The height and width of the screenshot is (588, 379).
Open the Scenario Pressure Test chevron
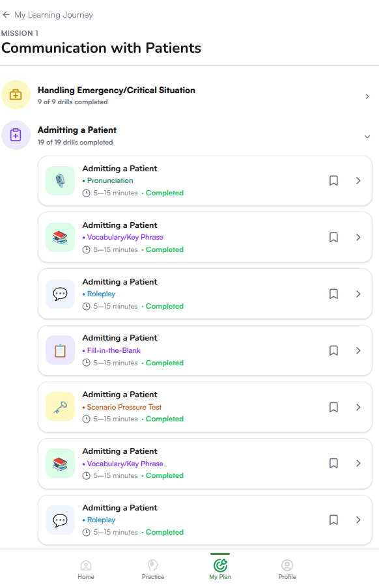click(358, 407)
